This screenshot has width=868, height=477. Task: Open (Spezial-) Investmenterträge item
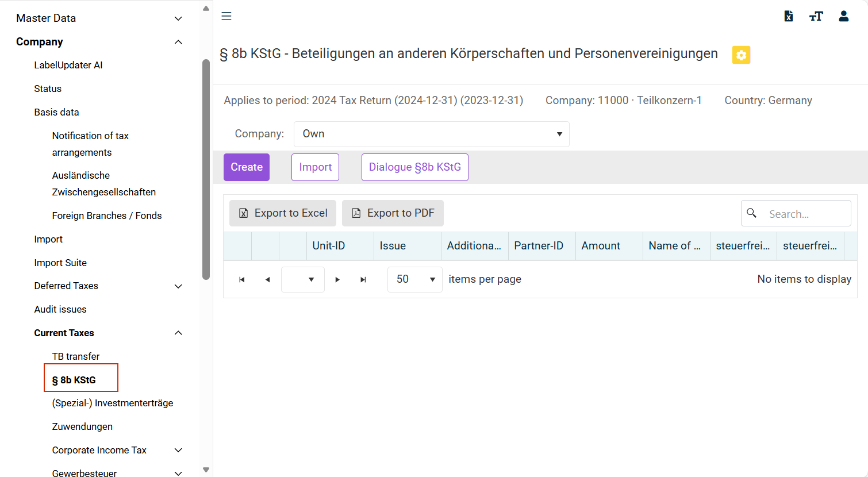[x=113, y=403]
